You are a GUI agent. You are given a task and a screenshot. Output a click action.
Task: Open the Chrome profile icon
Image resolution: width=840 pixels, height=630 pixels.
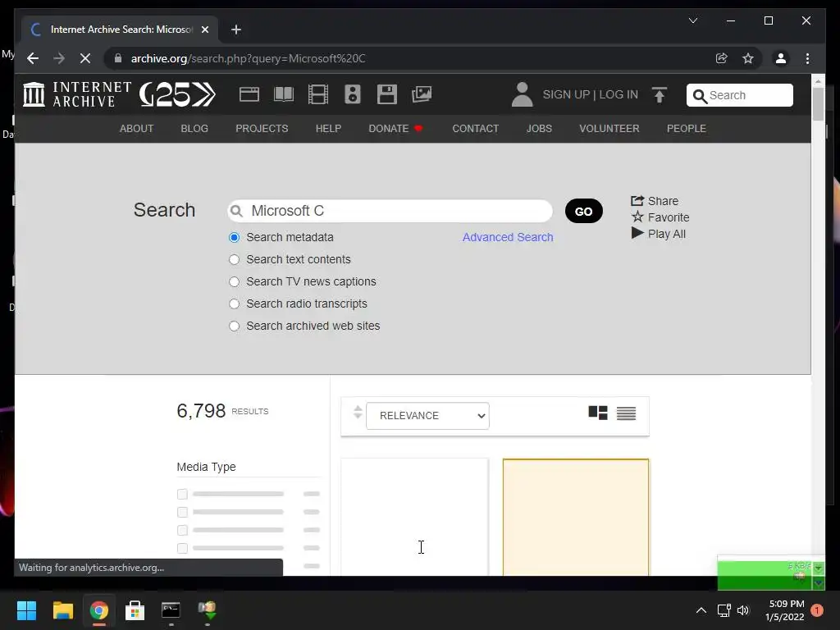(x=781, y=58)
